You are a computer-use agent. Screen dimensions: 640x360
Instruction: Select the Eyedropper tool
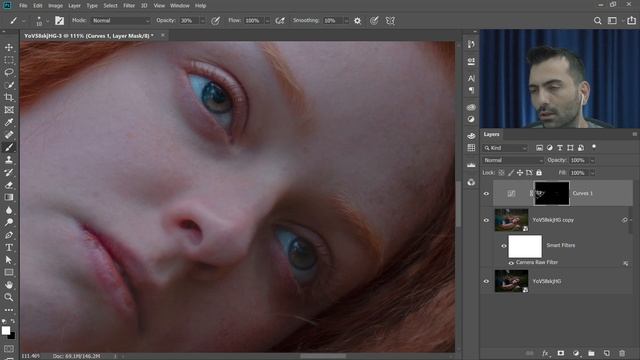pyautogui.click(x=9, y=122)
